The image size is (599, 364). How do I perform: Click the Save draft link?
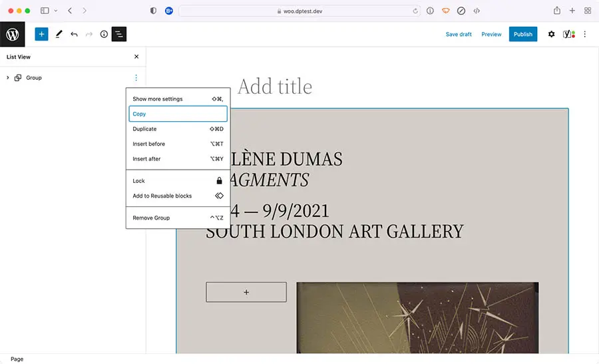[x=459, y=34]
